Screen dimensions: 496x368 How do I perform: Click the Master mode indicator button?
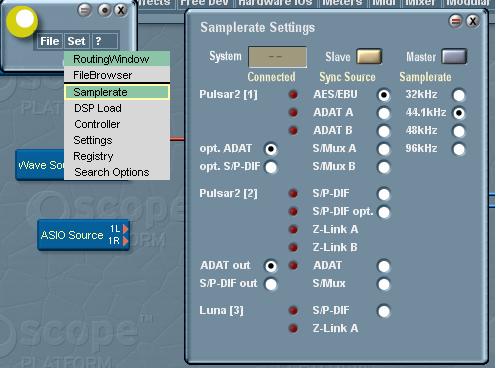[454, 56]
